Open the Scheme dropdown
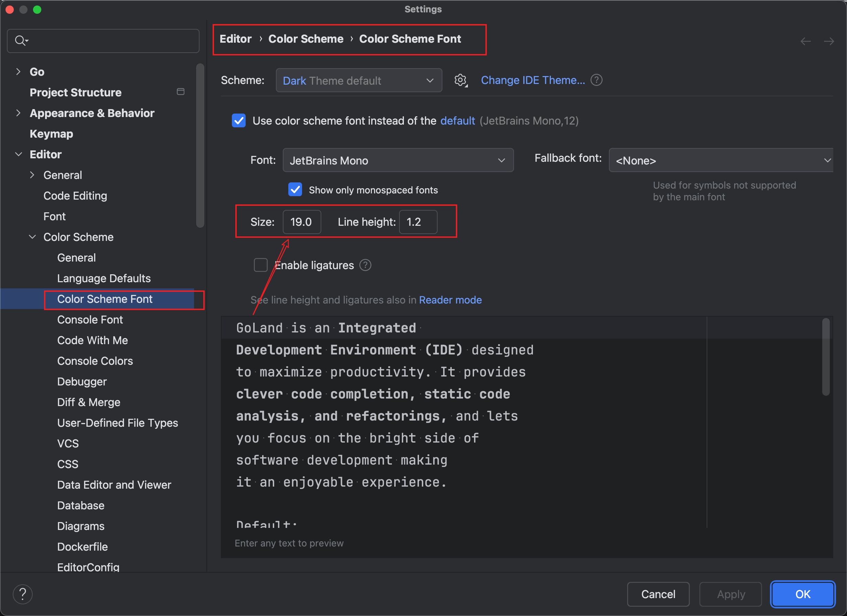847x616 pixels. tap(358, 80)
